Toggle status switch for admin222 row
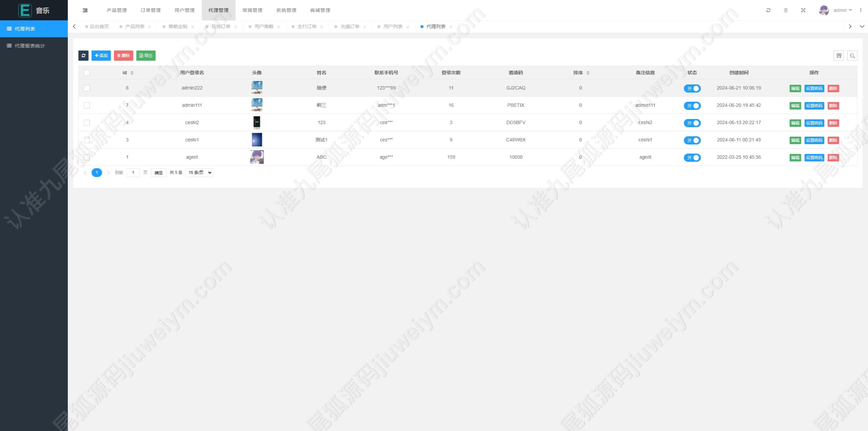This screenshot has width=868, height=431. click(692, 89)
